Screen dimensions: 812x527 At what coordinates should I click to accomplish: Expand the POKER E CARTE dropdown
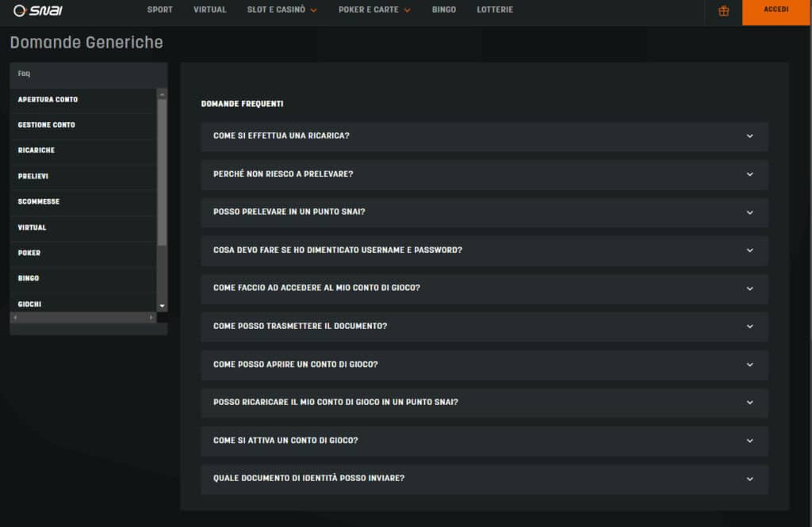pos(374,10)
